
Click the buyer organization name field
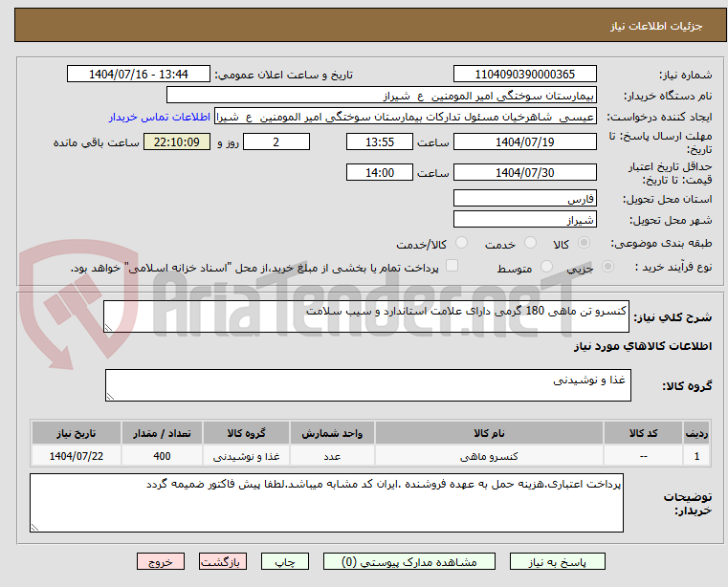coord(381,96)
